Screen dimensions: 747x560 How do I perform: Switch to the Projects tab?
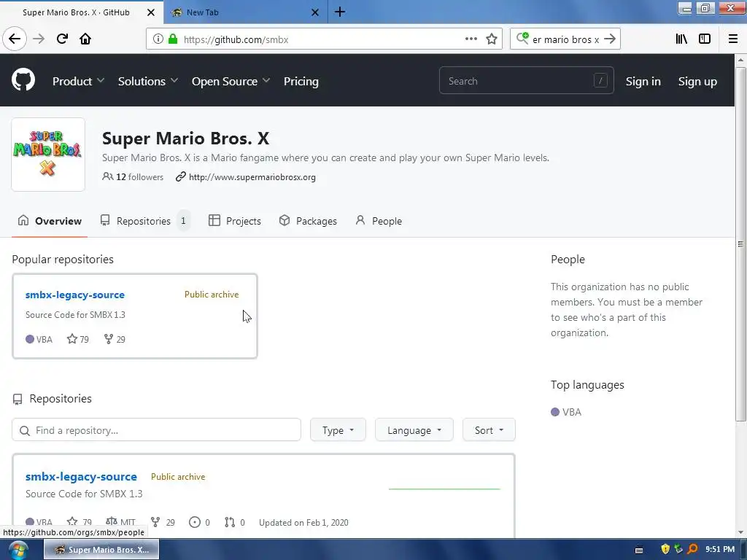(235, 221)
